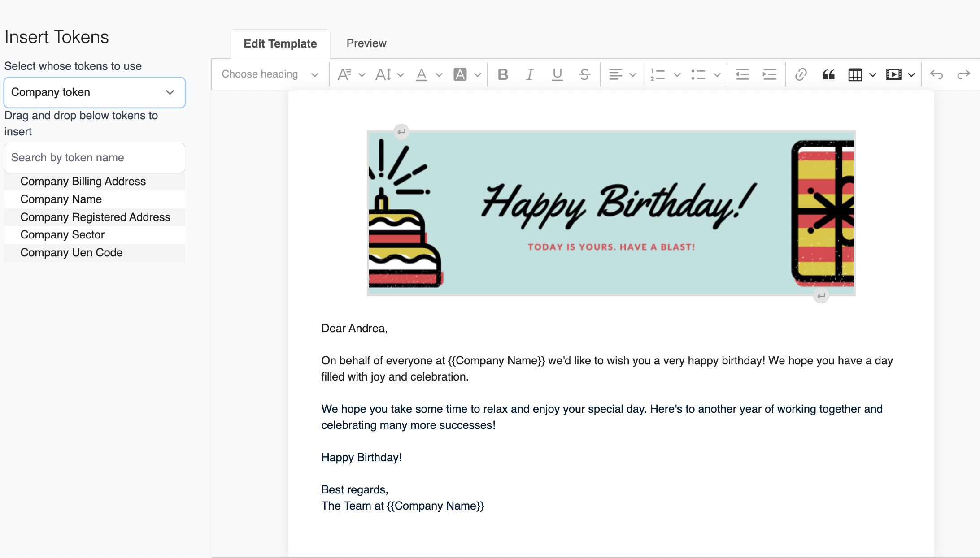Click the Search by token name field
This screenshot has height=558, width=980.
(95, 158)
